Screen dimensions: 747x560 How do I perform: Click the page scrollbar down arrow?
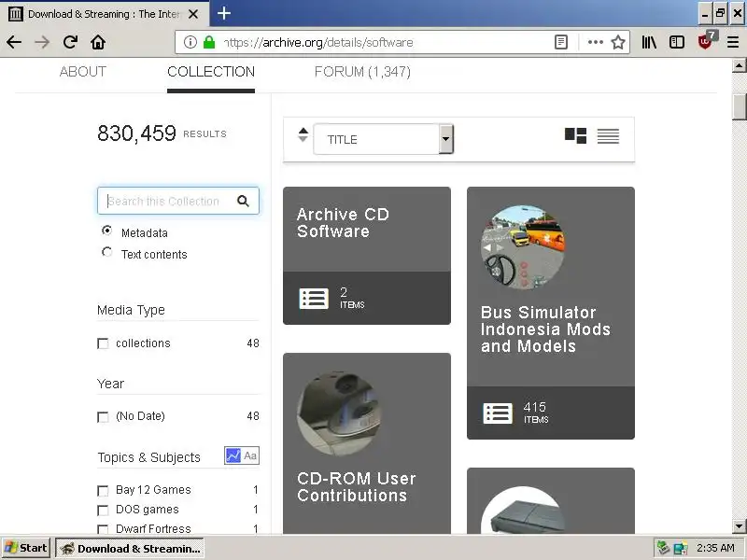(x=739, y=526)
